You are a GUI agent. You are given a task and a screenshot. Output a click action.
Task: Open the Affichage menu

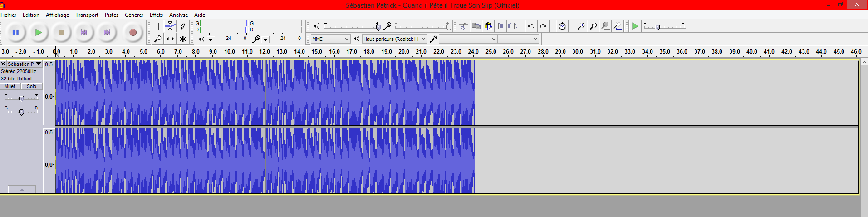(57, 15)
